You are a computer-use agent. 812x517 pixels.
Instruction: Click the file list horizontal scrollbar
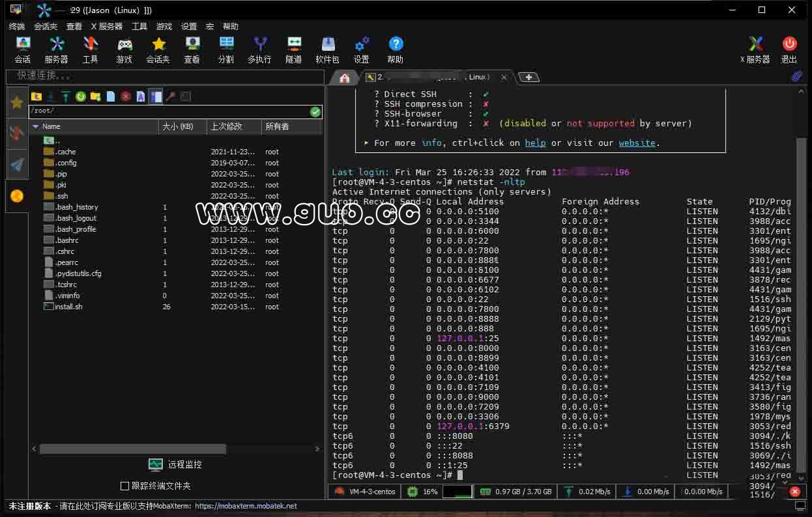(132, 449)
